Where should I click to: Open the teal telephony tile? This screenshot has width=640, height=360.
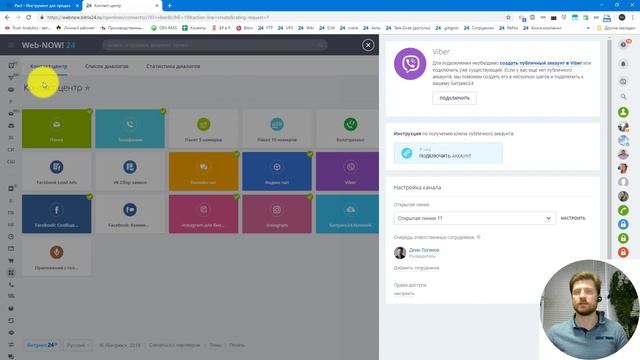click(x=130, y=129)
